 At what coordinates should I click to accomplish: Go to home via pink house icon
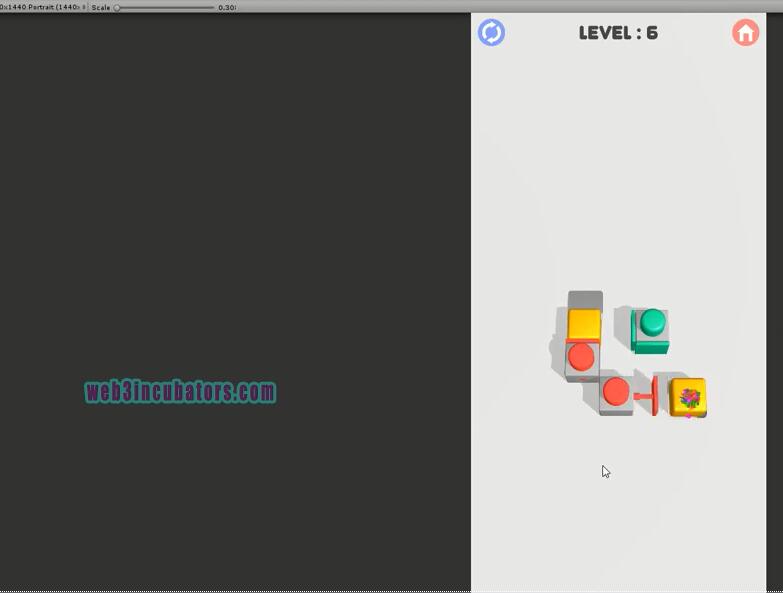coord(745,33)
